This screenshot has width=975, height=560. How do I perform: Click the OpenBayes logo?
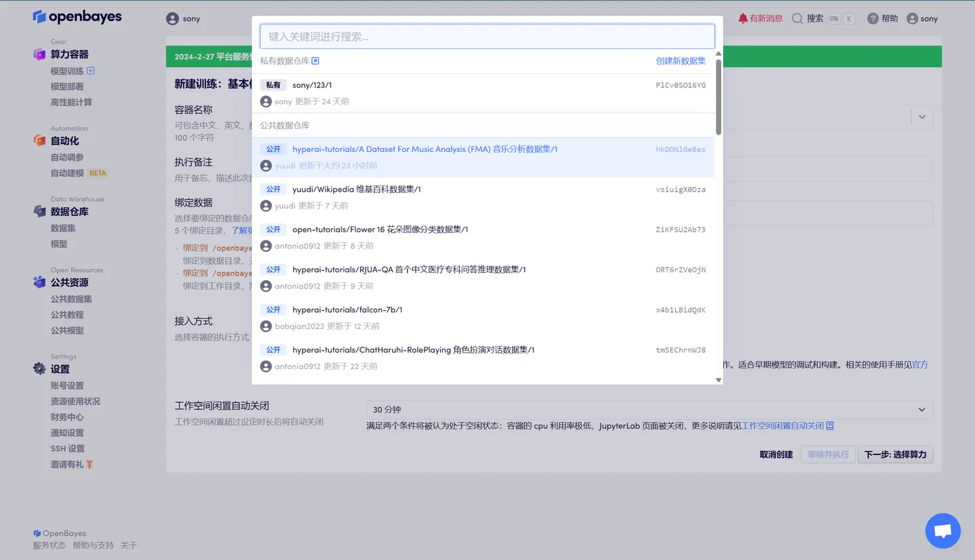click(x=77, y=16)
